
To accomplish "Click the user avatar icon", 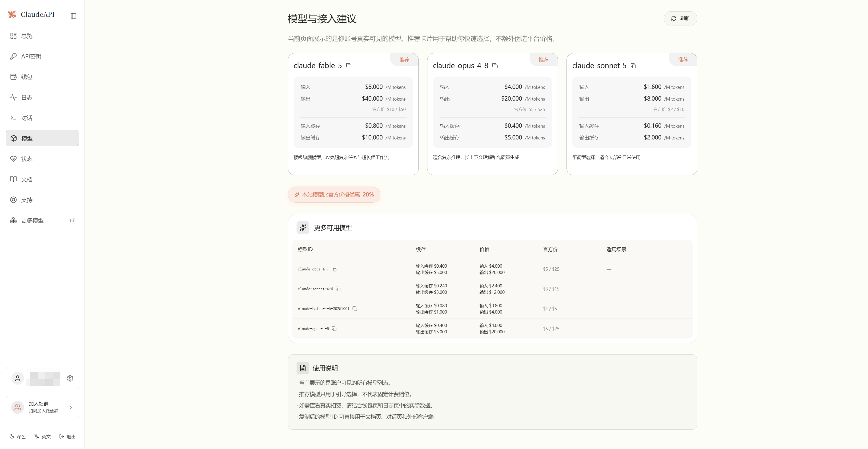I will pyautogui.click(x=17, y=379).
